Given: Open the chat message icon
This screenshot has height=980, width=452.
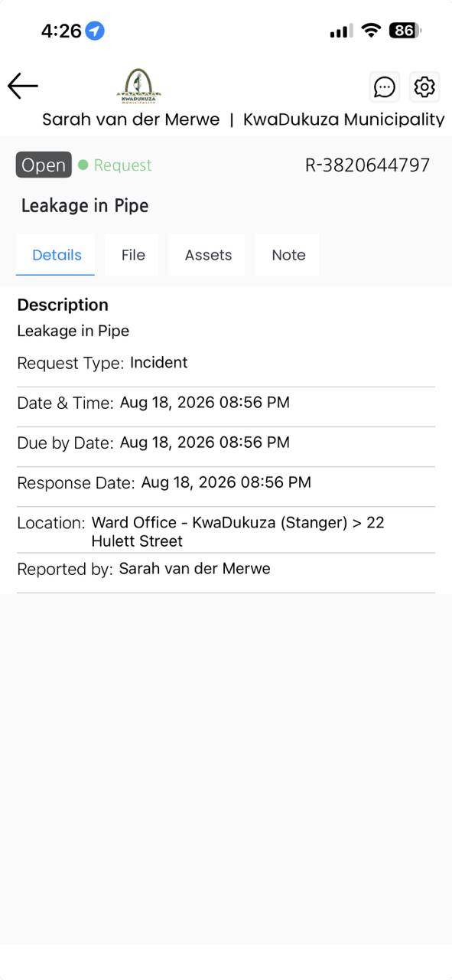Looking at the screenshot, I should click(385, 87).
